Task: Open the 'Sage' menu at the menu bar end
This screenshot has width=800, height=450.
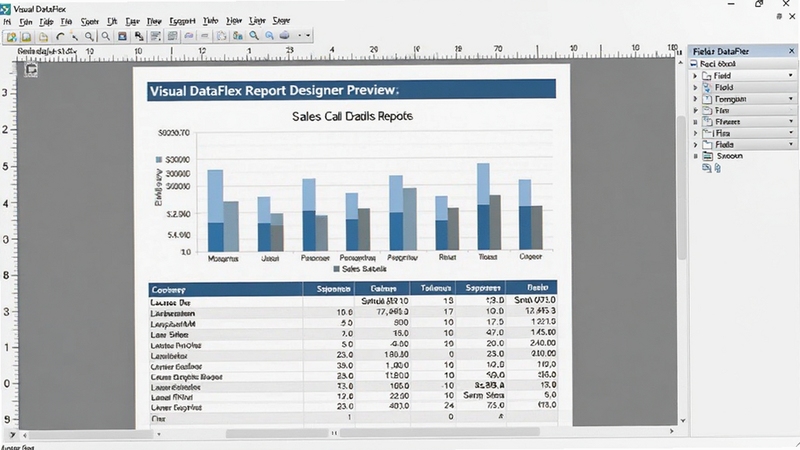Action: coord(281,21)
